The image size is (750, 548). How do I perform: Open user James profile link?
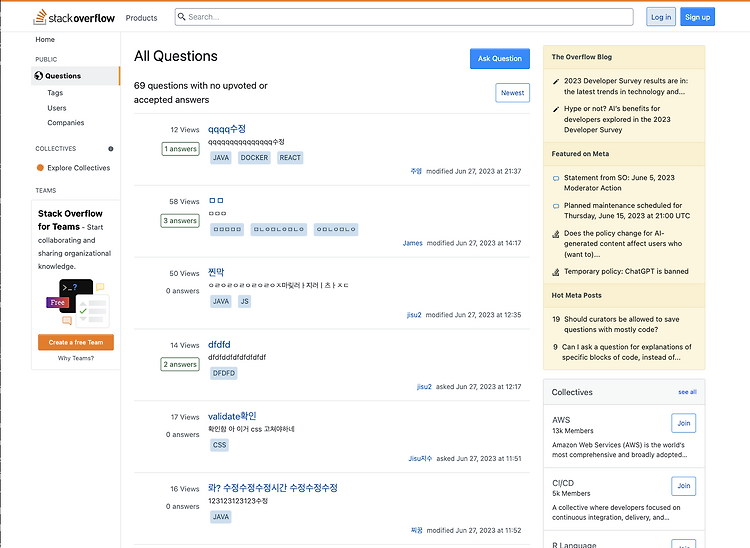click(x=412, y=243)
